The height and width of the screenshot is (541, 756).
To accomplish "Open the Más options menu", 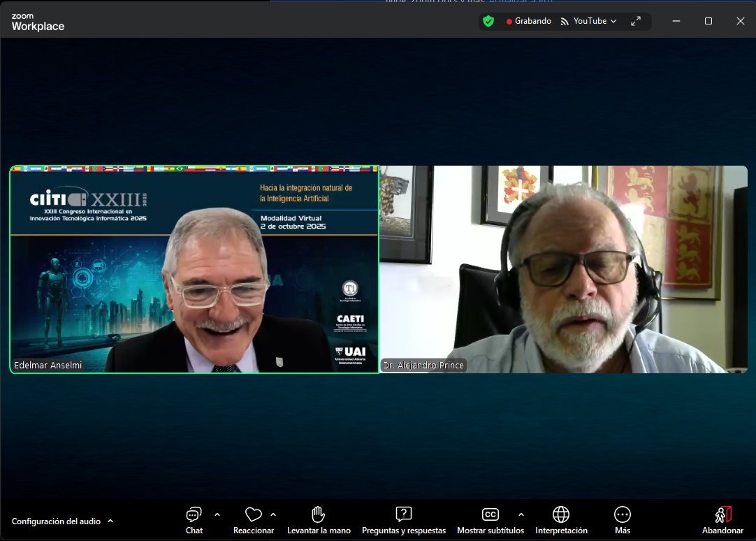I will [x=623, y=520].
